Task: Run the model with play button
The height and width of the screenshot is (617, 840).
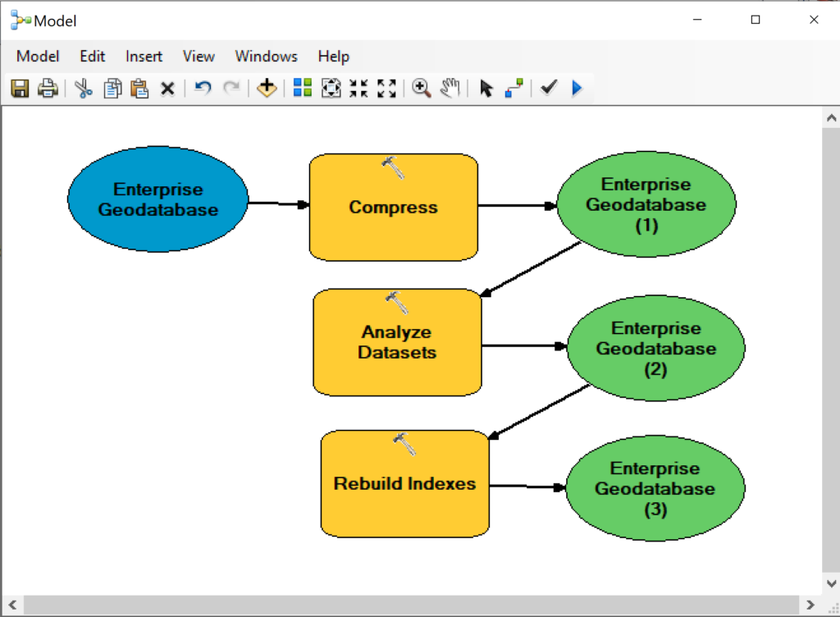Action: click(577, 89)
